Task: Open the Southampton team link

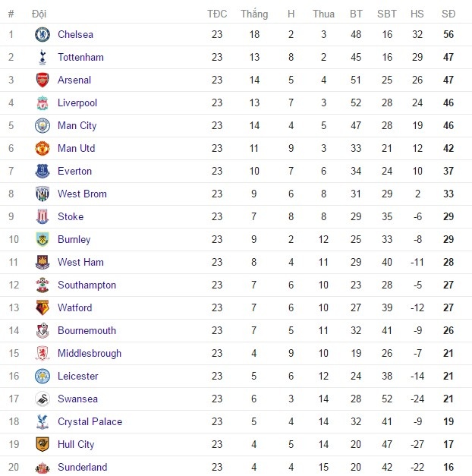Action: (87, 285)
